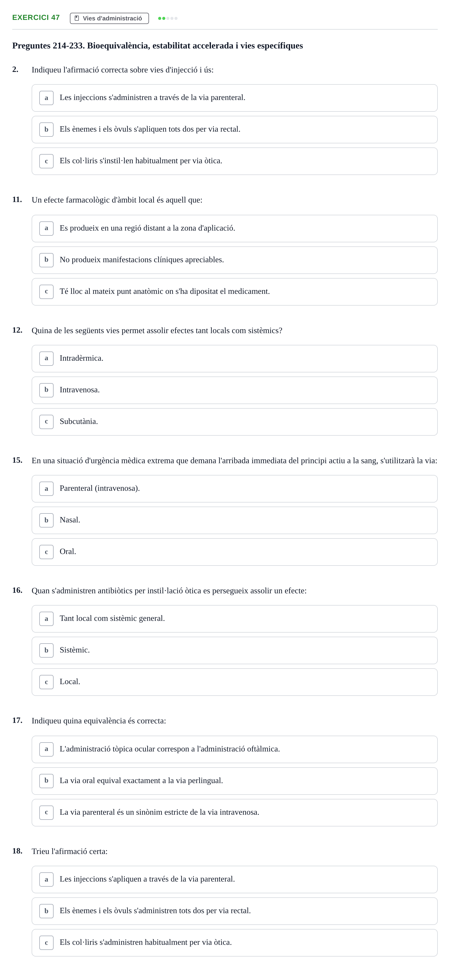Image resolution: width=450 pixels, height=980 pixels.
Task: Select 'Parenteral (intravenosa)' for question 15
Action: click(x=234, y=488)
